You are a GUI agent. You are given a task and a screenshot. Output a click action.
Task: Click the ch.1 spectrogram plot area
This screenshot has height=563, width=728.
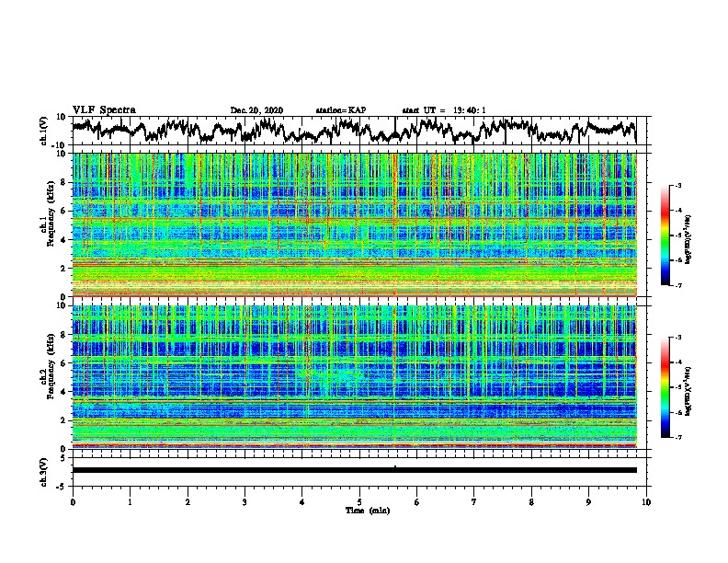click(x=354, y=224)
